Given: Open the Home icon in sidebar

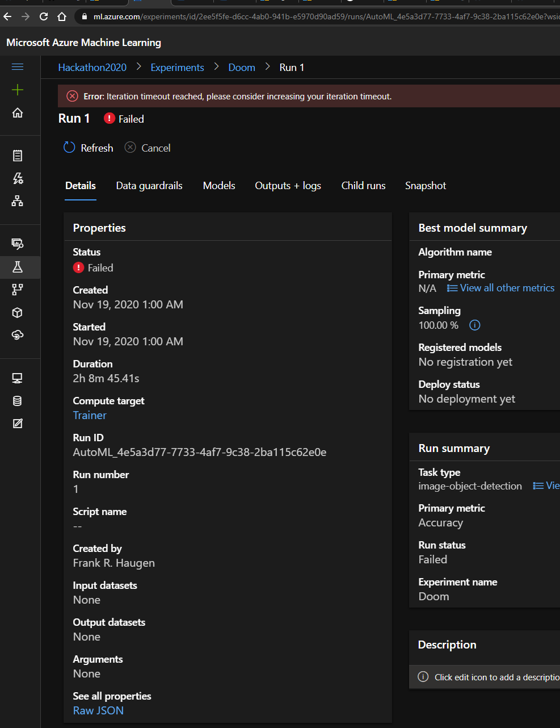Looking at the screenshot, I should (x=17, y=112).
